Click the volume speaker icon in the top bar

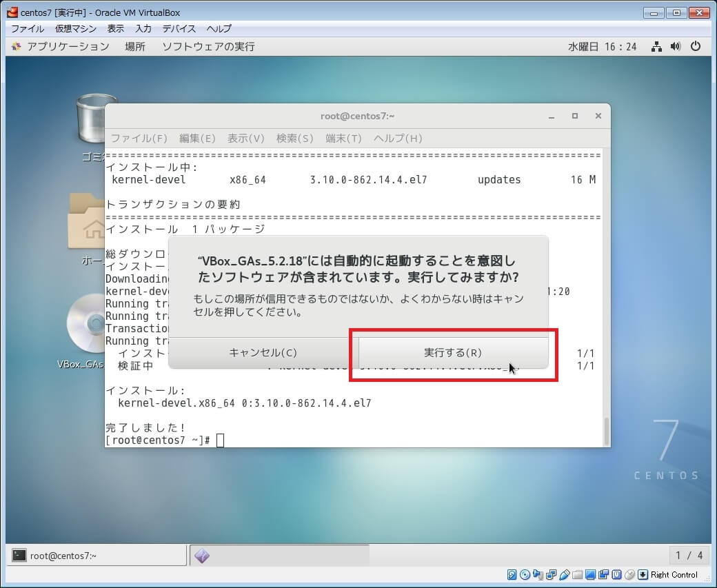pyautogui.click(x=675, y=46)
